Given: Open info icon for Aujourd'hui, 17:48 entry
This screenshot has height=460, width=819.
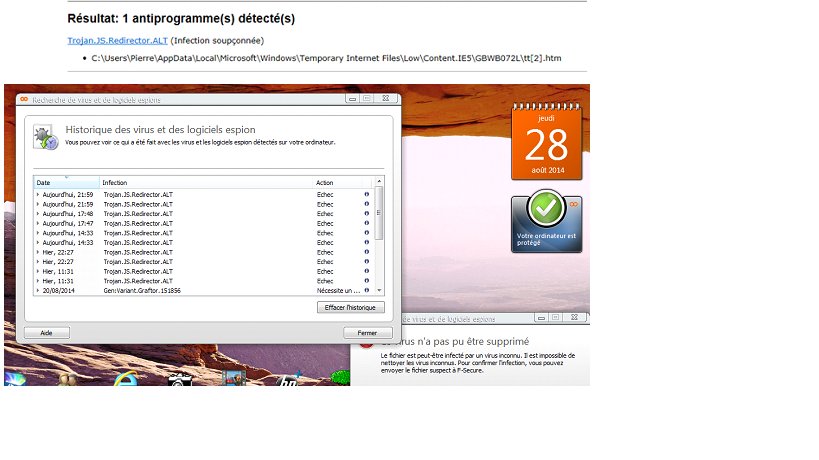Looking at the screenshot, I should [x=367, y=214].
